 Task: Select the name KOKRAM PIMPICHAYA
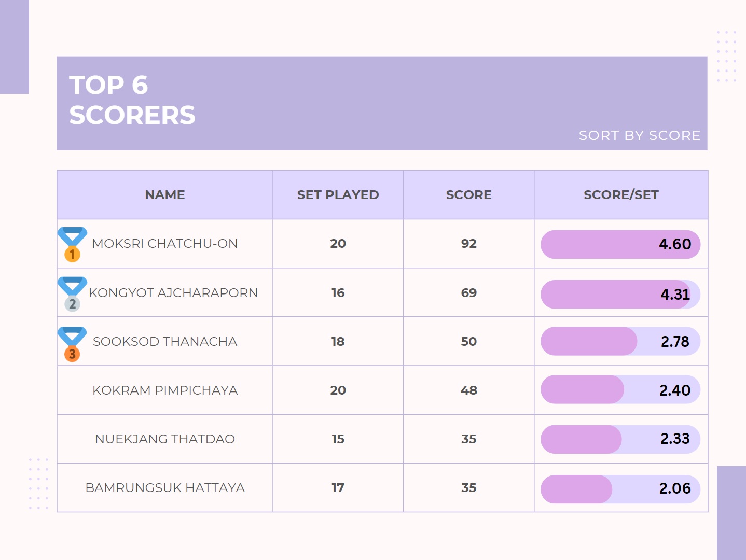[165, 390]
